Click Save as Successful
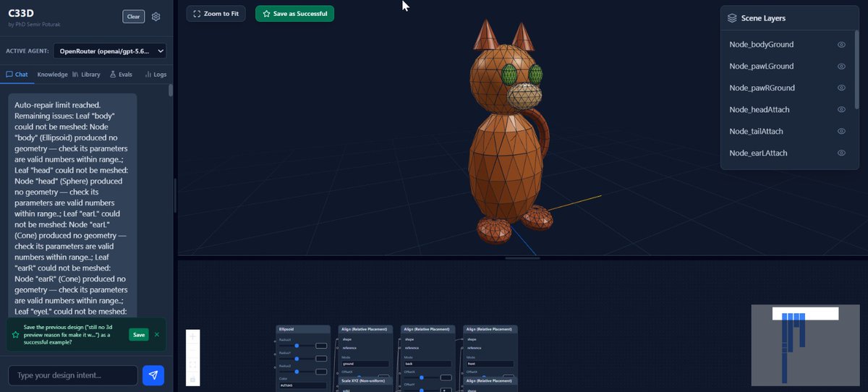 click(x=294, y=14)
